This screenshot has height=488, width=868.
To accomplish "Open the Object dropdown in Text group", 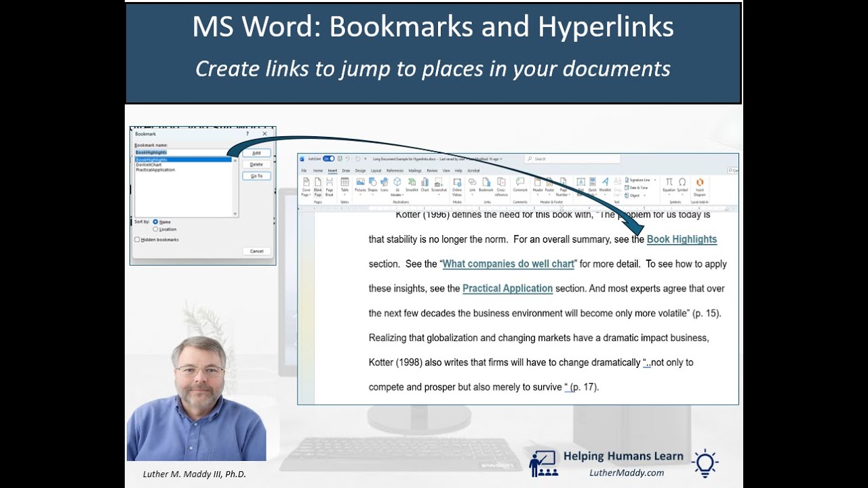I will click(x=634, y=195).
